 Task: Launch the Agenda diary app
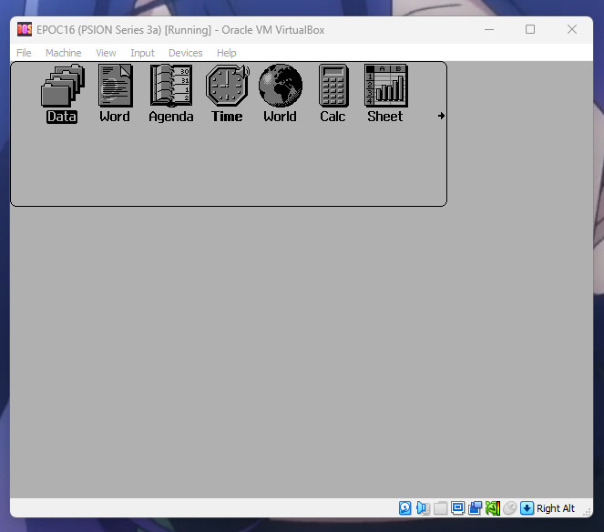171,86
